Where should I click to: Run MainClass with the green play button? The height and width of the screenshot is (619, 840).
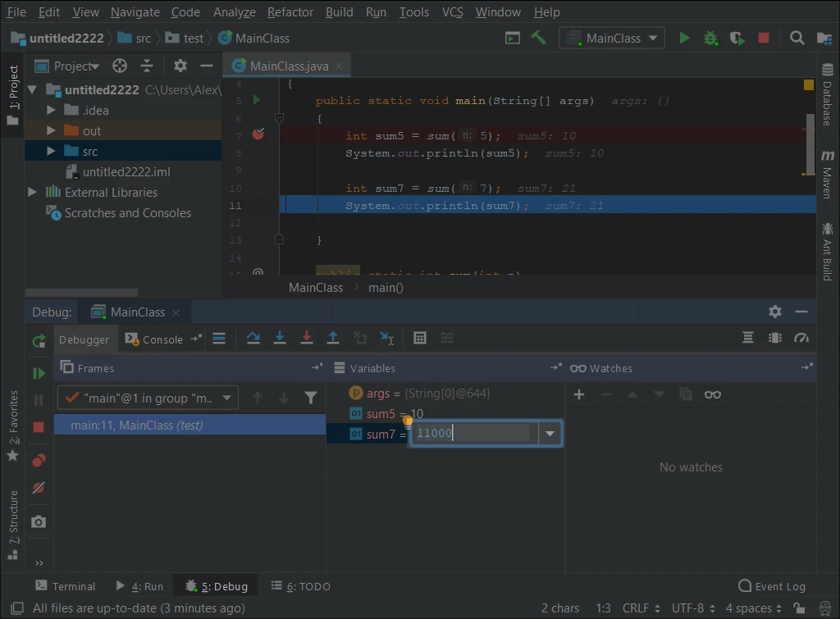pyautogui.click(x=684, y=38)
